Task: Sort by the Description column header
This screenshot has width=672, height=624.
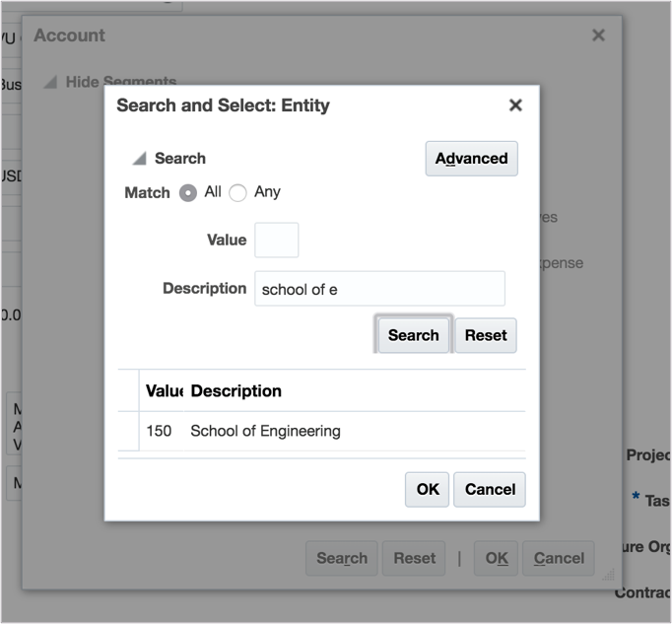Action: point(236,391)
